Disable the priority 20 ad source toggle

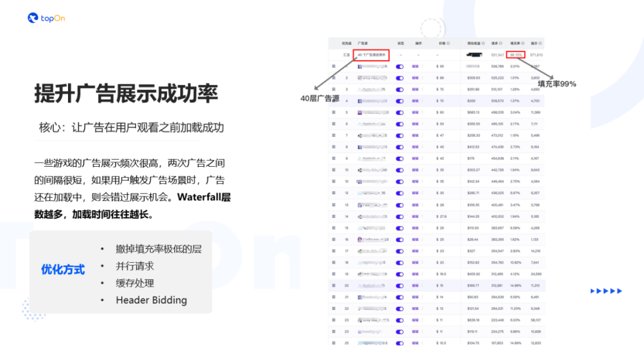(x=400, y=285)
